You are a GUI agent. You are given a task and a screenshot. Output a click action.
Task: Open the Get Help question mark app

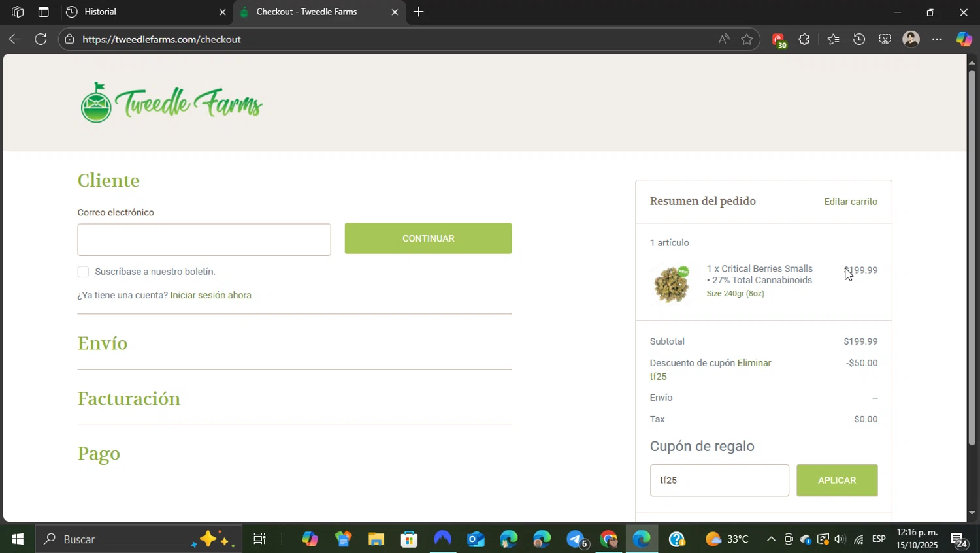[677, 539]
